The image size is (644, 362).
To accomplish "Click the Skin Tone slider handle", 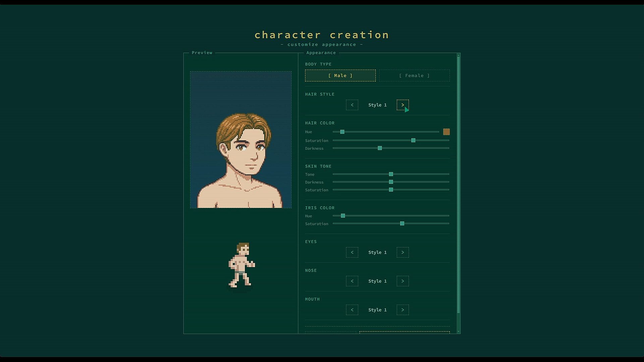I will (x=391, y=174).
